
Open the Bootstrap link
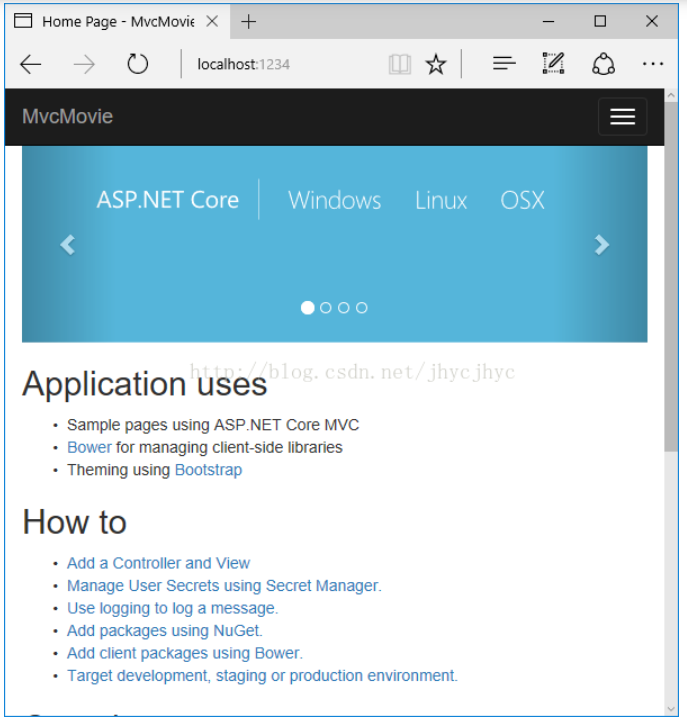click(208, 470)
